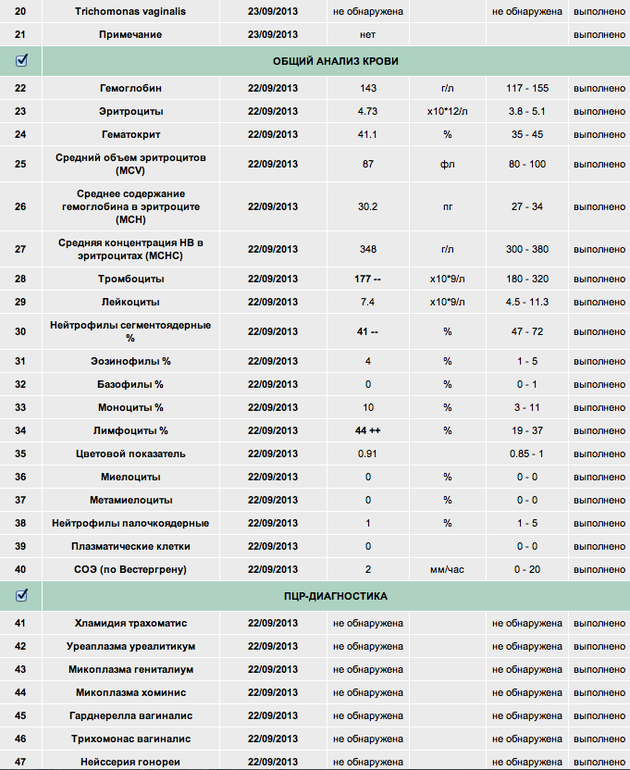Select the Микоплазма гениталиум row name
Image resolution: width=630 pixels, height=770 pixels.
pyautogui.click(x=131, y=669)
